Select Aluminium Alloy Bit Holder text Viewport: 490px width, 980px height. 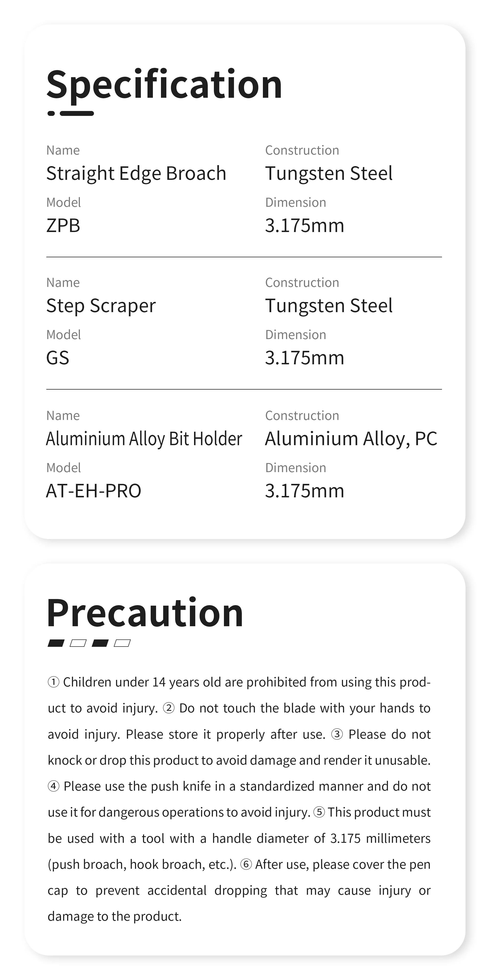(144, 439)
